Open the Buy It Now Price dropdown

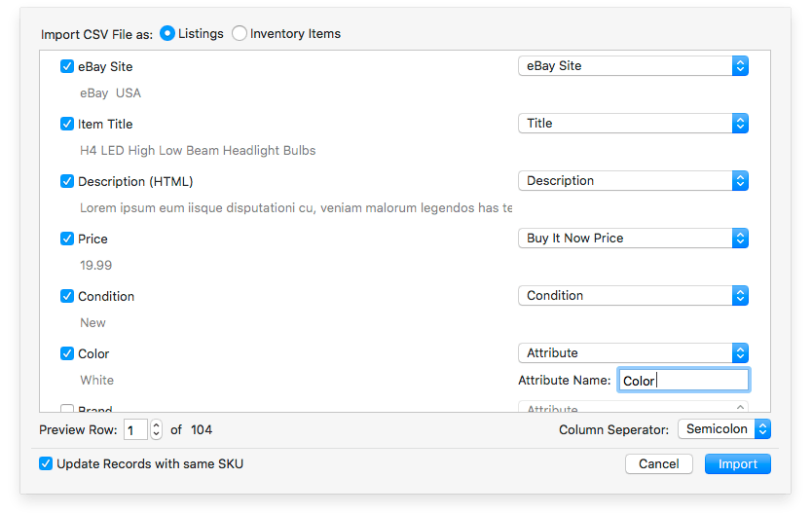click(x=633, y=239)
